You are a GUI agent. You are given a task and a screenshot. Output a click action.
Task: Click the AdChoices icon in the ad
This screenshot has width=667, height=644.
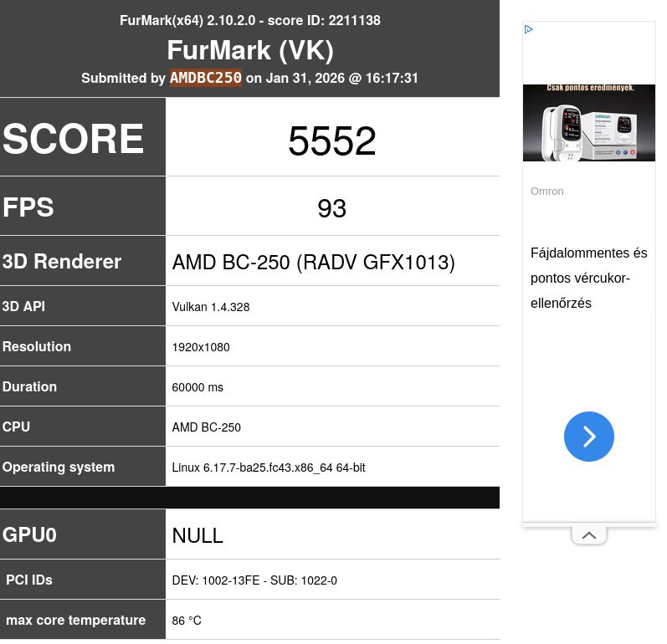[x=529, y=29]
